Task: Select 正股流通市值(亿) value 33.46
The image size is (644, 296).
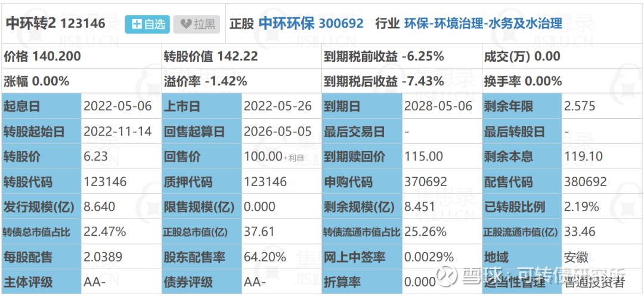Action: 580,232
